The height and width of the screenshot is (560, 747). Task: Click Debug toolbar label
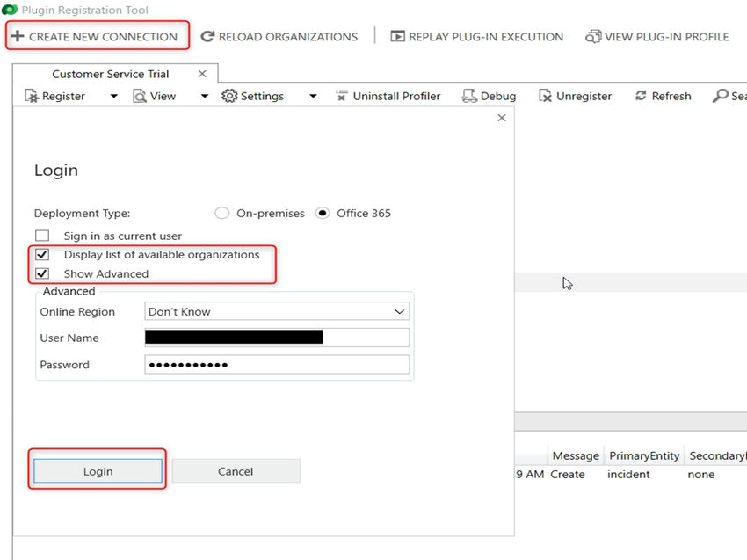point(497,97)
